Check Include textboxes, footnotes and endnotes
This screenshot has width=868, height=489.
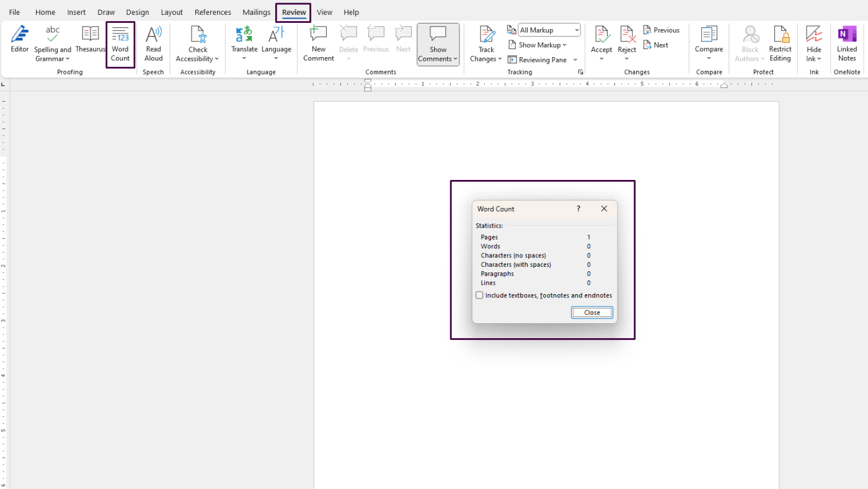[x=479, y=295]
